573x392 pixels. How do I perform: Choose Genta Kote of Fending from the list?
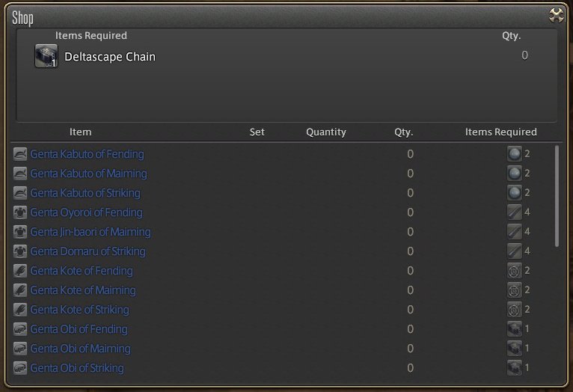(x=82, y=271)
